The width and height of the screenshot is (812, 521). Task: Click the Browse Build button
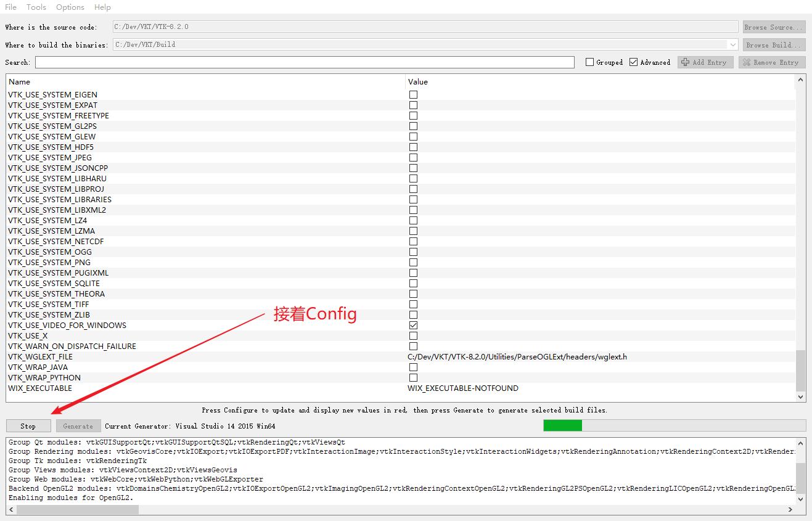(774, 45)
